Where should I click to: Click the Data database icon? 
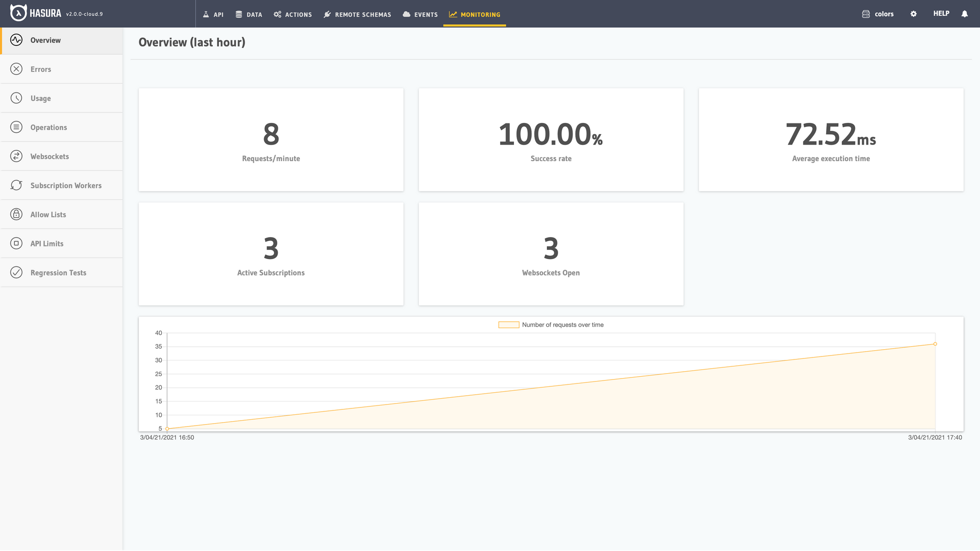tap(239, 14)
